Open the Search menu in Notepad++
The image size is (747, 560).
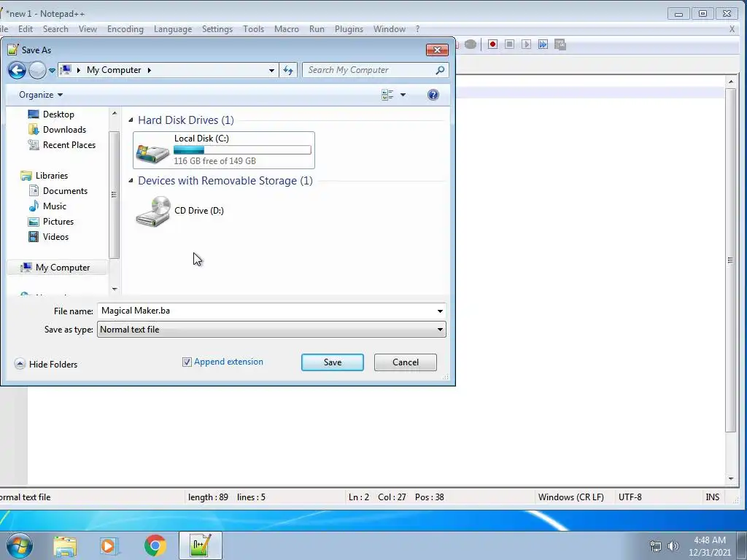[x=55, y=29]
